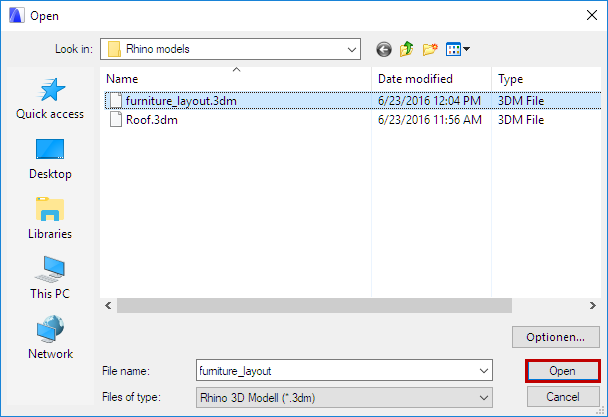608x417 pixels.
Task: Click date 6/23/2016 12:04 PM
Action: coord(430,101)
